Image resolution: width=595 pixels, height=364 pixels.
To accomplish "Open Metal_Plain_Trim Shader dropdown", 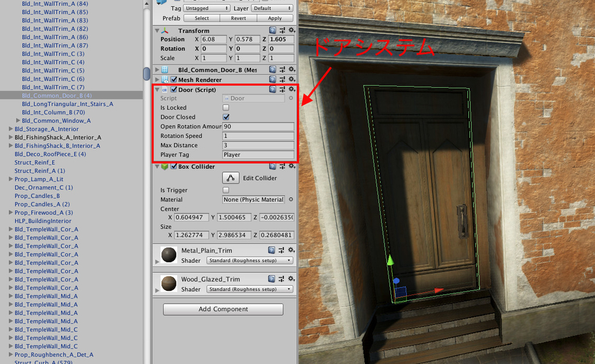I will point(250,261).
